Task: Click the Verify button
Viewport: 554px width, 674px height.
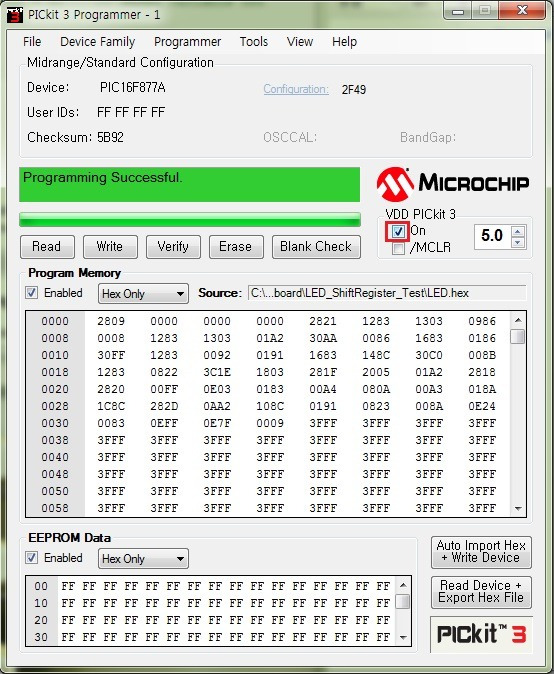Action: pyautogui.click(x=173, y=247)
